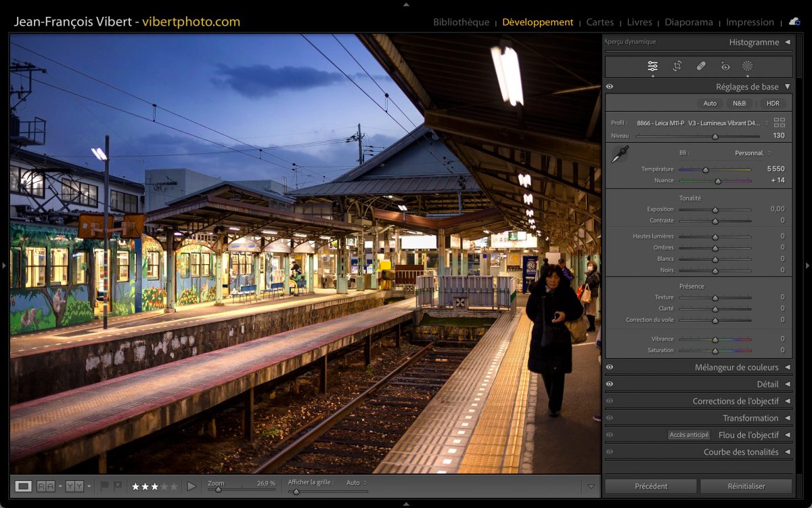The image size is (812, 508).
Task: Activate the Red eye correction tool
Action: coord(725,66)
